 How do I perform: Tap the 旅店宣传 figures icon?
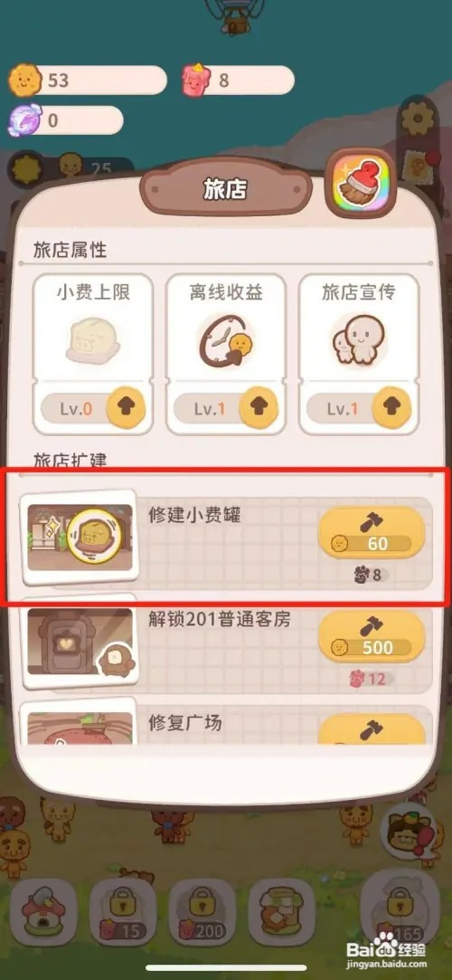[x=358, y=341]
